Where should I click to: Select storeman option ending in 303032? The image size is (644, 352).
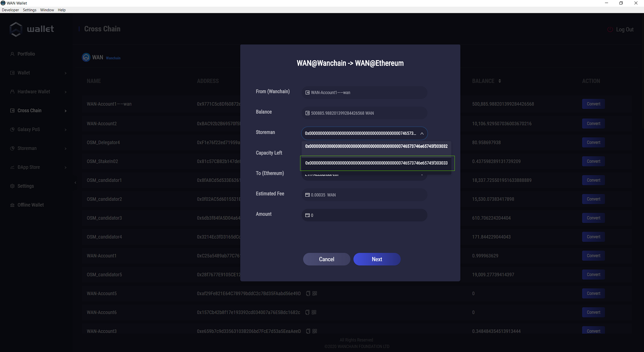coord(376,146)
